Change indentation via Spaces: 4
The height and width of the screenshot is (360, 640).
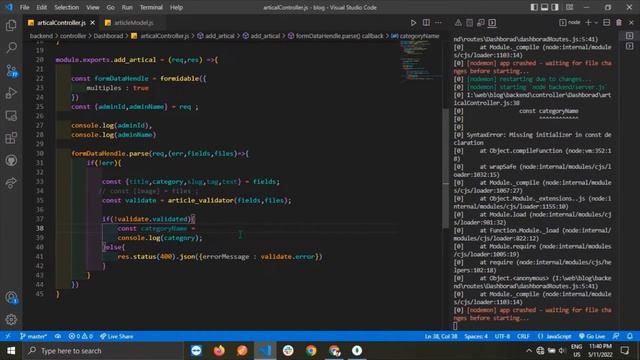(x=476, y=336)
